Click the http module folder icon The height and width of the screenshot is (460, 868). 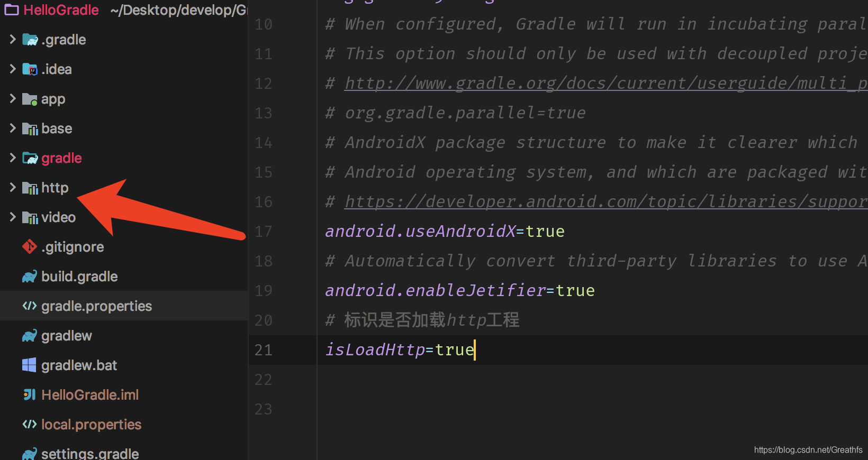30,188
